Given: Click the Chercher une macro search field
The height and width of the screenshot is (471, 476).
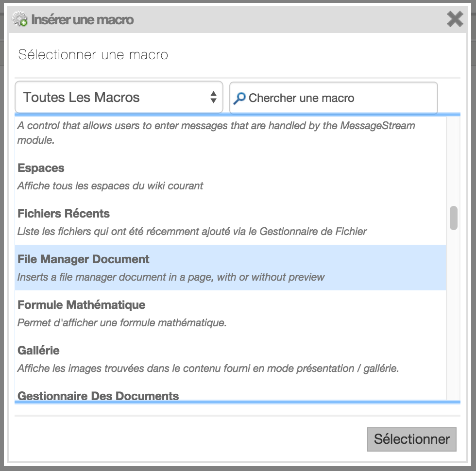Looking at the screenshot, I should (333, 98).
